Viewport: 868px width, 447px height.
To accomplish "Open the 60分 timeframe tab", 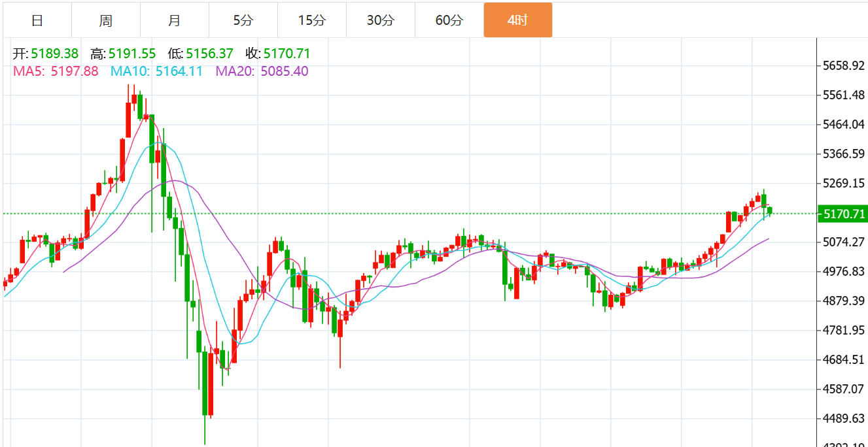I will tap(449, 20).
